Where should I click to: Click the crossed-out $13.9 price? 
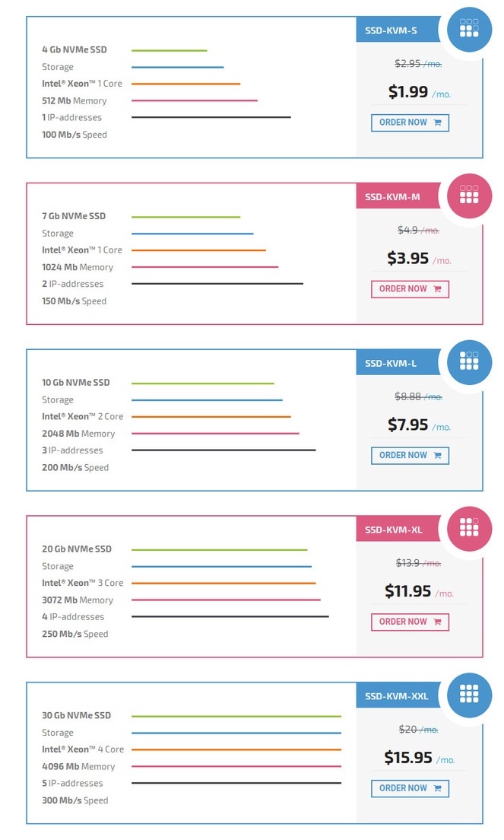coord(407,562)
